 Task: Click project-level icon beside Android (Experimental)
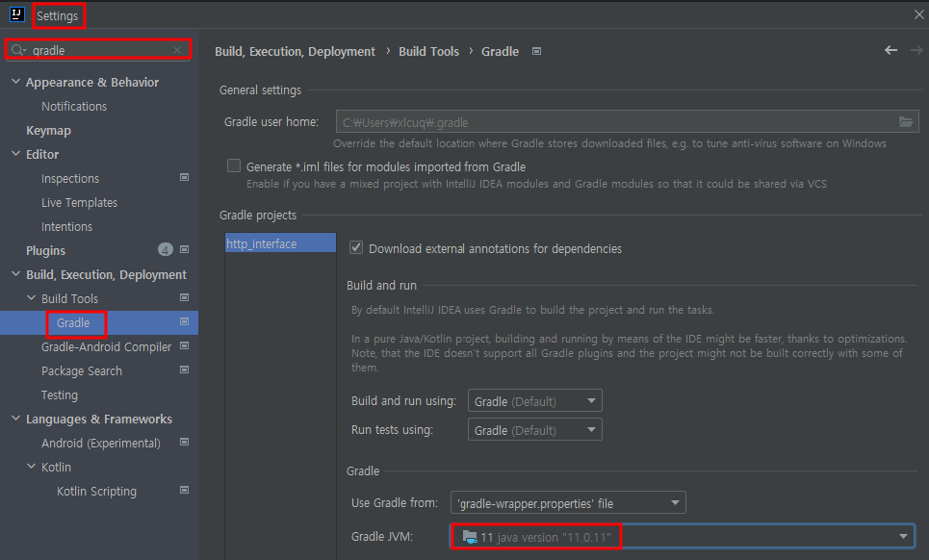point(184,443)
